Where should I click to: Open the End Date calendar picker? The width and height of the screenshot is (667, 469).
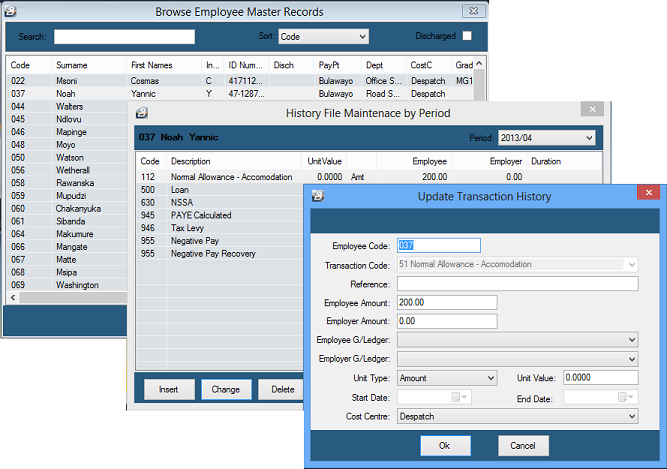click(x=625, y=397)
